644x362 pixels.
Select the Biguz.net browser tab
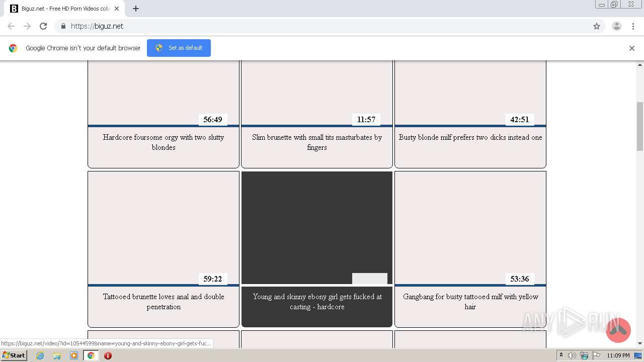(64, 9)
